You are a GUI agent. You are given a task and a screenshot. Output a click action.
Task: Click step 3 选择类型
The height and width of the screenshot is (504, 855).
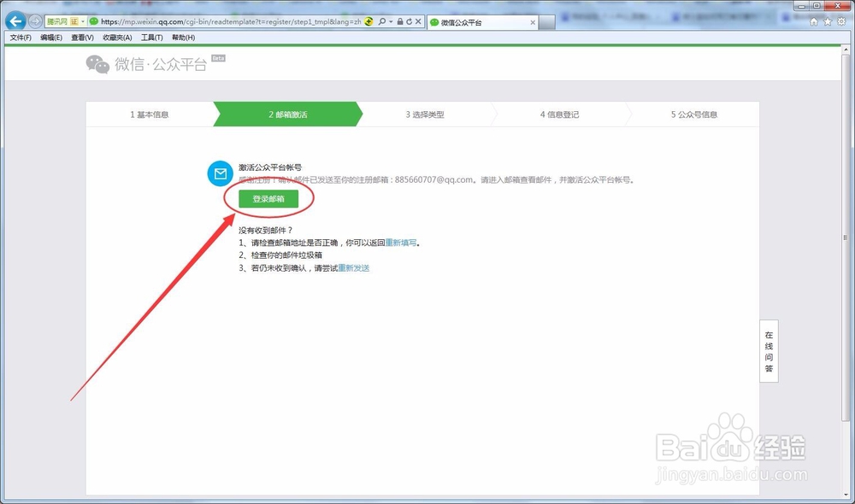[425, 114]
